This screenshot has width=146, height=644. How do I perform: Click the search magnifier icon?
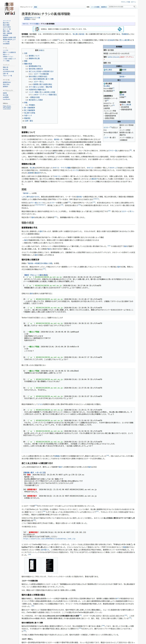point(134,7)
